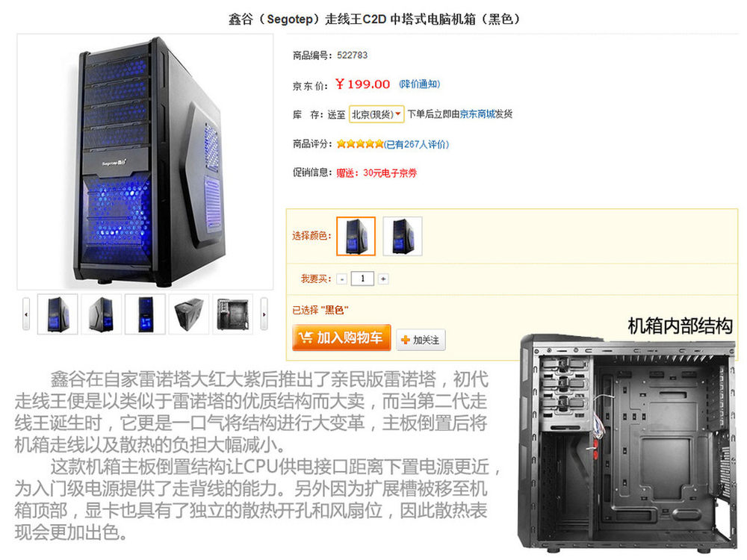Select the first black color option swatch

point(356,236)
